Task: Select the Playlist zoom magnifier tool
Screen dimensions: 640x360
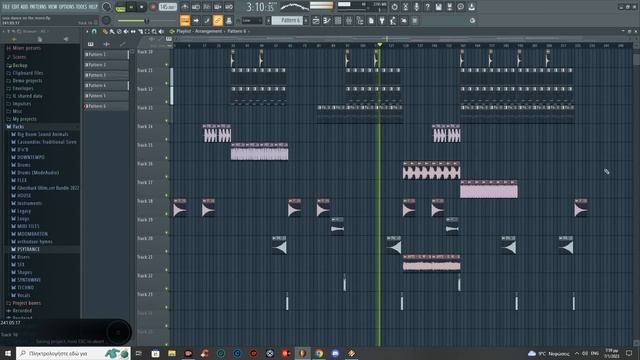Action: click(x=154, y=31)
